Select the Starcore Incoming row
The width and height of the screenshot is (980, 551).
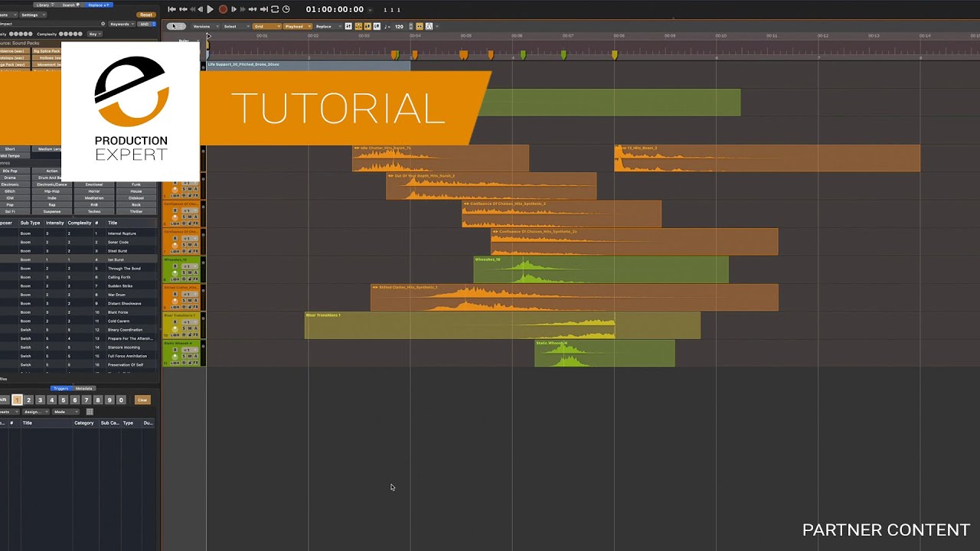tap(80, 347)
